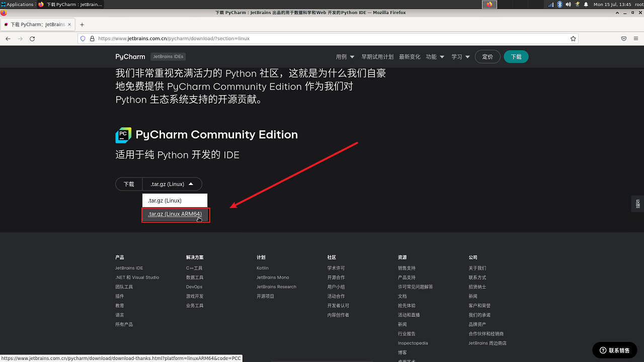The image size is (644, 362).
Task: Open the volume control in system tray
Action: click(x=568, y=5)
